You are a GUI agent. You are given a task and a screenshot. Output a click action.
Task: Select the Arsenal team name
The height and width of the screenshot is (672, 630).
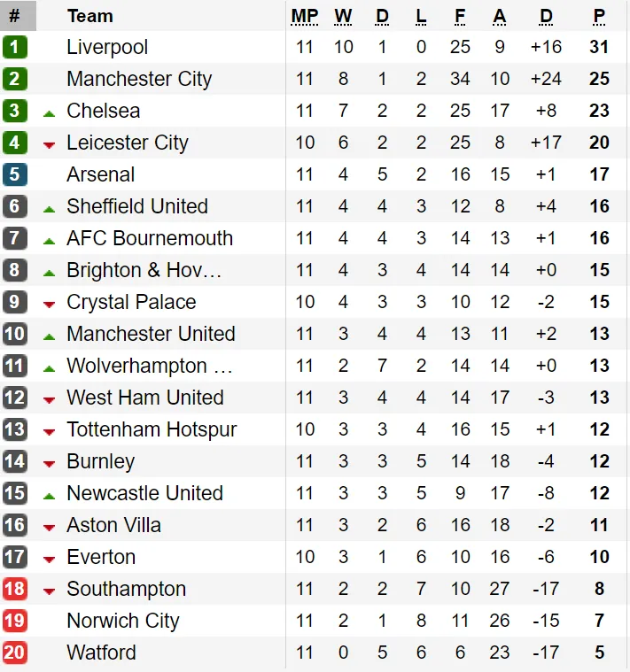101,174
